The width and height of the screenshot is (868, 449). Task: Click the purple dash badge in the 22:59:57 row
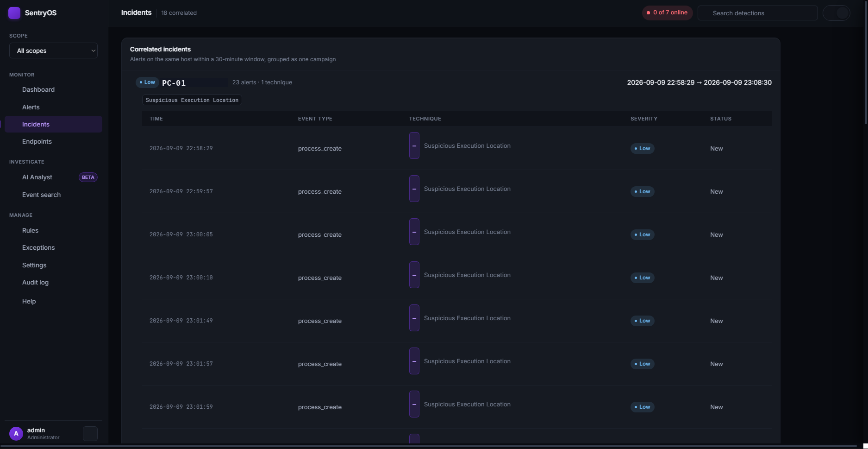414,189
